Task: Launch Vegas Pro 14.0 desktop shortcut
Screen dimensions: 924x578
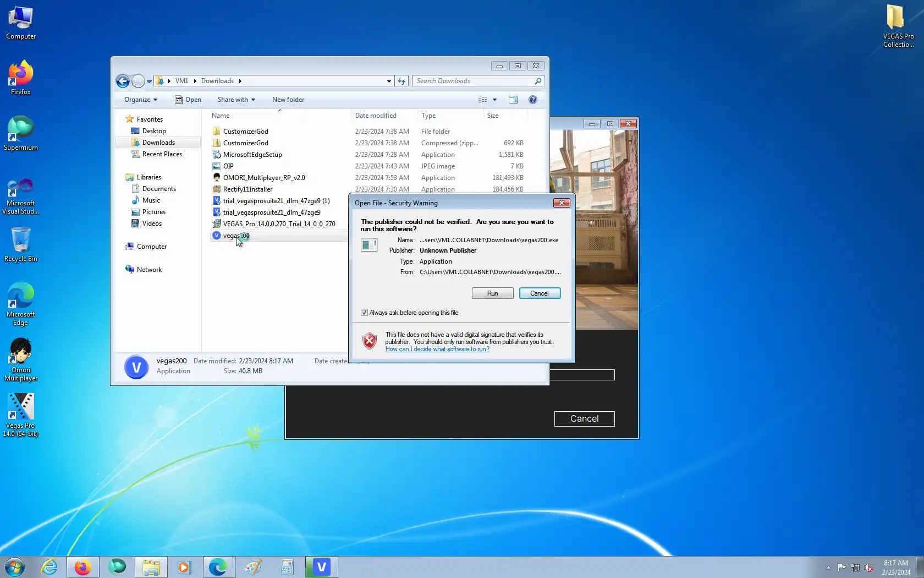Action: coord(21,416)
